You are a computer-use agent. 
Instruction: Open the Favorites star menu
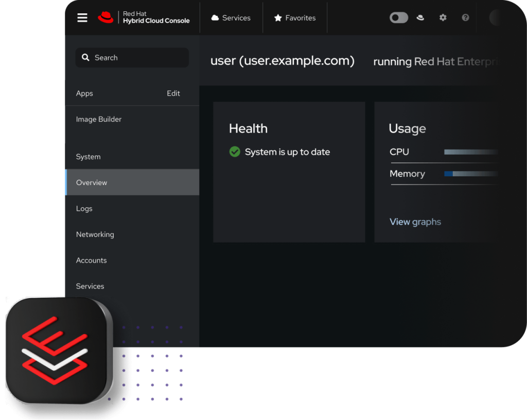295,18
